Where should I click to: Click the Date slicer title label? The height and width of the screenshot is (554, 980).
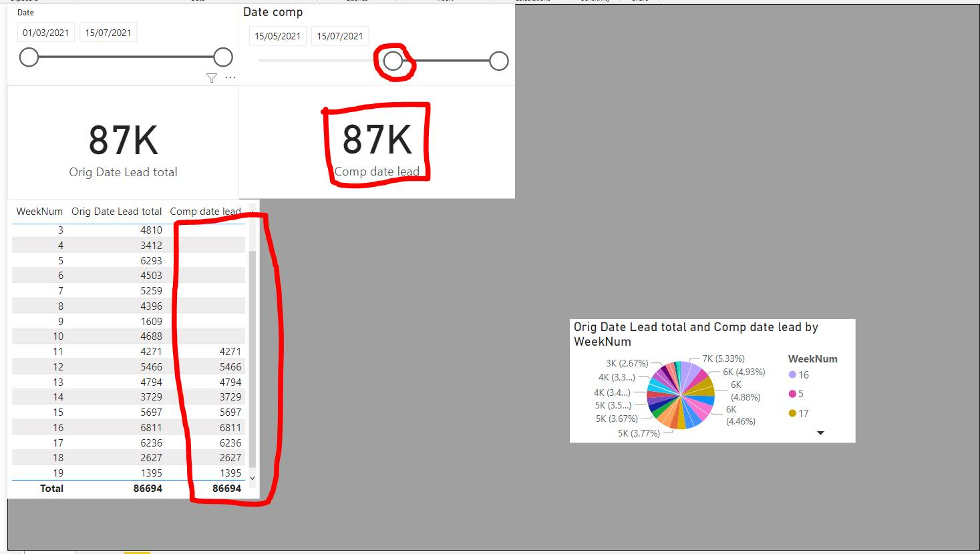pyautogui.click(x=25, y=13)
